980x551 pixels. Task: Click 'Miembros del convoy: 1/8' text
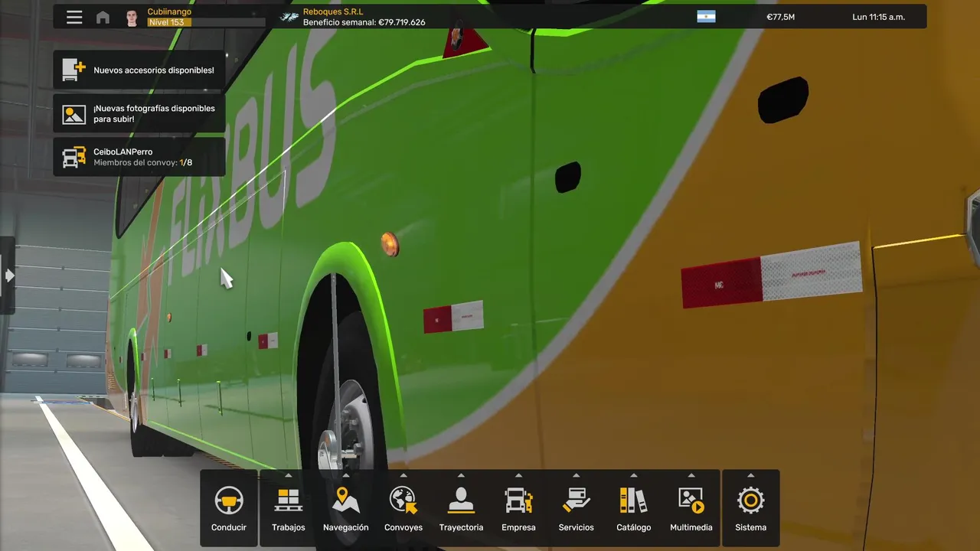click(x=142, y=163)
